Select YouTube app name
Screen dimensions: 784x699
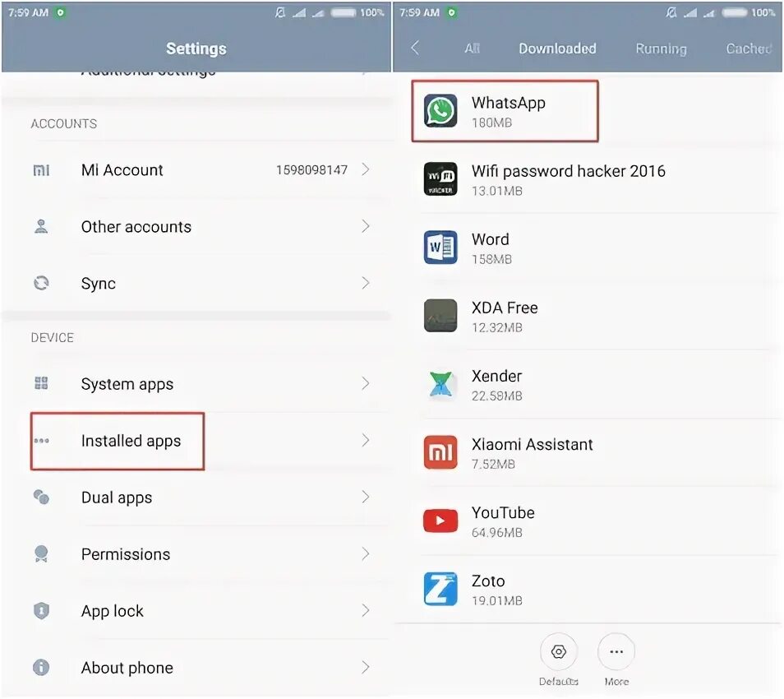pos(503,513)
